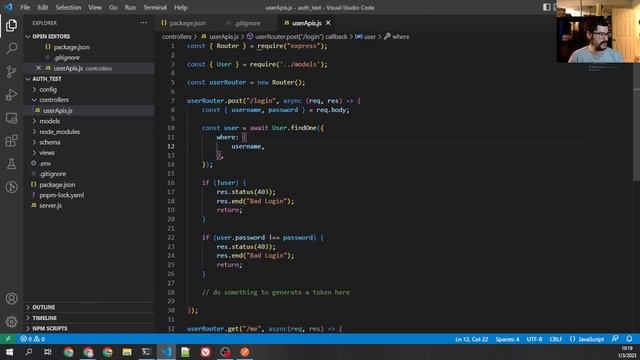
Task: Open the Windows Start menu
Action: [x=9, y=352]
